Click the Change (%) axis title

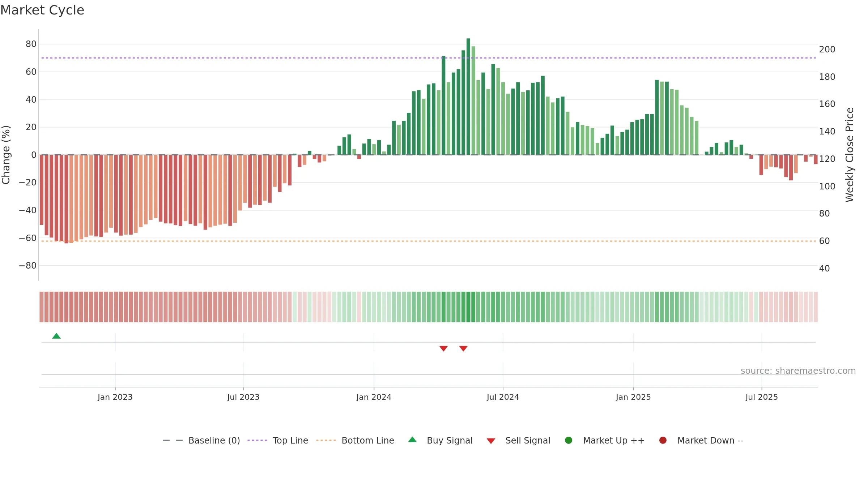pos(6,155)
